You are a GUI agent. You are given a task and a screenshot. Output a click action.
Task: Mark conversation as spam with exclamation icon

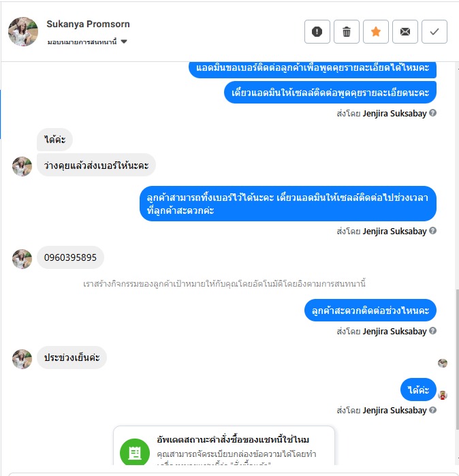tap(317, 31)
